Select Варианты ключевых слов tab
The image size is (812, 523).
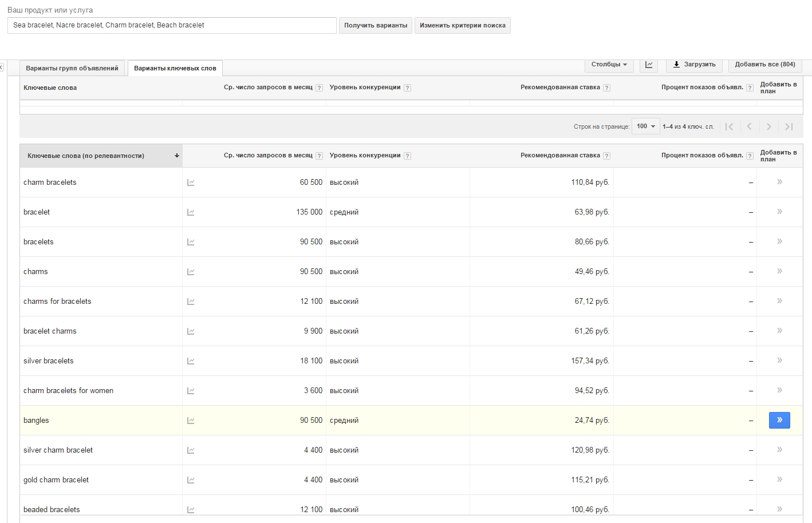click(x=175, y=68)
